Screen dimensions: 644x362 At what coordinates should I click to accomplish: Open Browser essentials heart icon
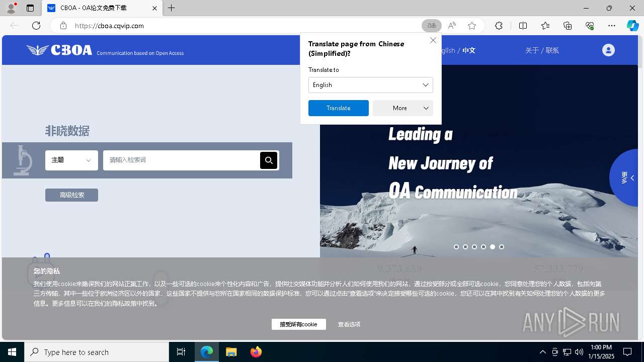pos(590,26)
